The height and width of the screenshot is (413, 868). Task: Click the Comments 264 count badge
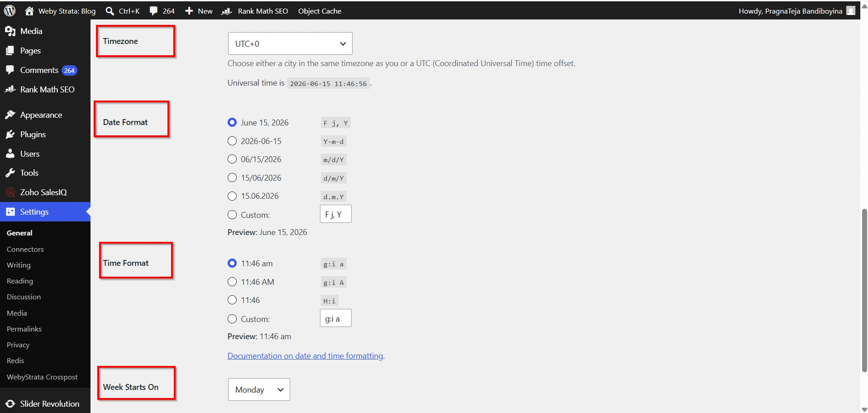(69, 71)
